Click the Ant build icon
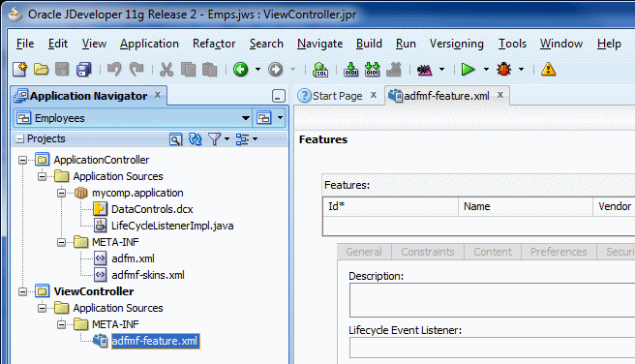Screen dimensions: 635x364 tap(424, 70)
